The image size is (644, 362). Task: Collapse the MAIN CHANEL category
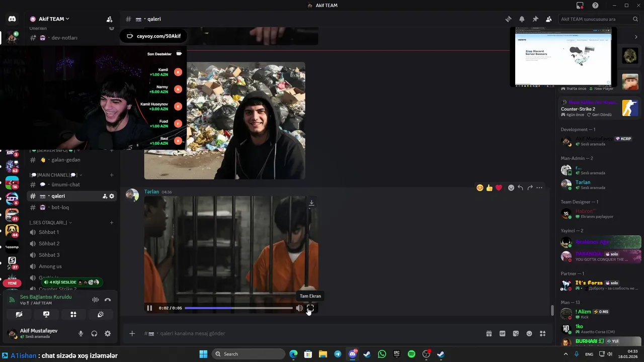tap(56, 175)
